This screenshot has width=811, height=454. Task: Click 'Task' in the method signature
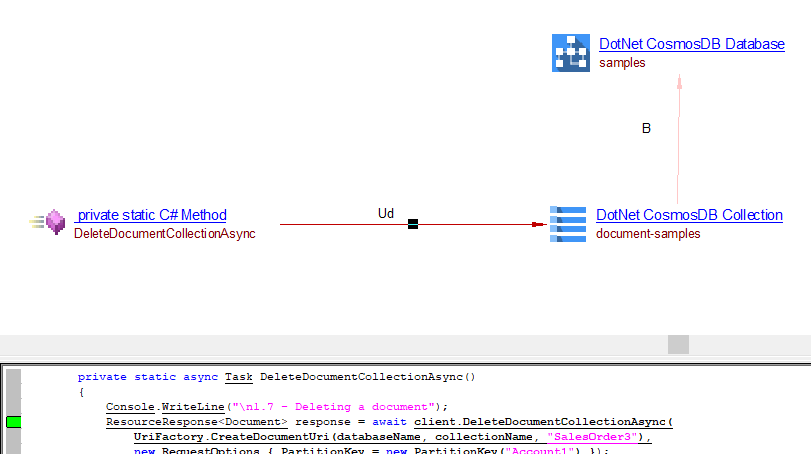click(x=238, y=377)
